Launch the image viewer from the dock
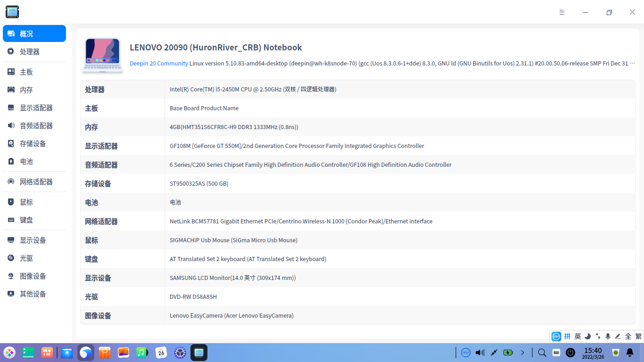The image size is (644, 362). click(124, 353)
